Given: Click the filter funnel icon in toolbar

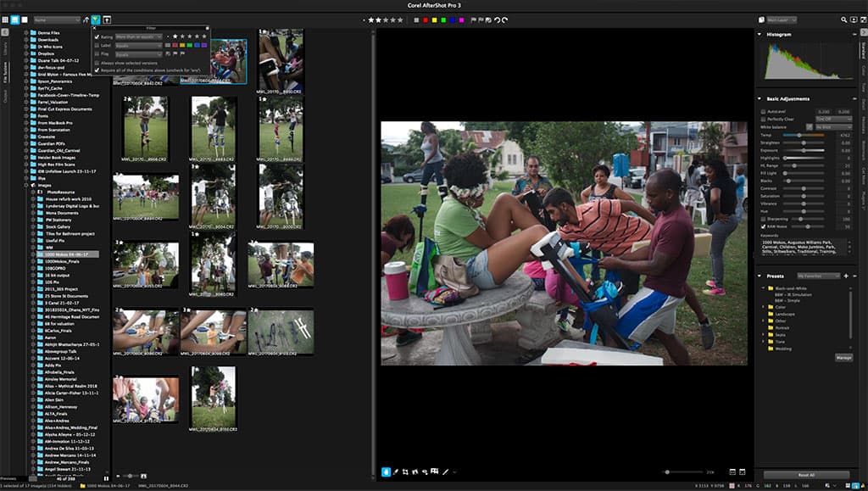Looking at the screenshot, I should coord(96,19).
